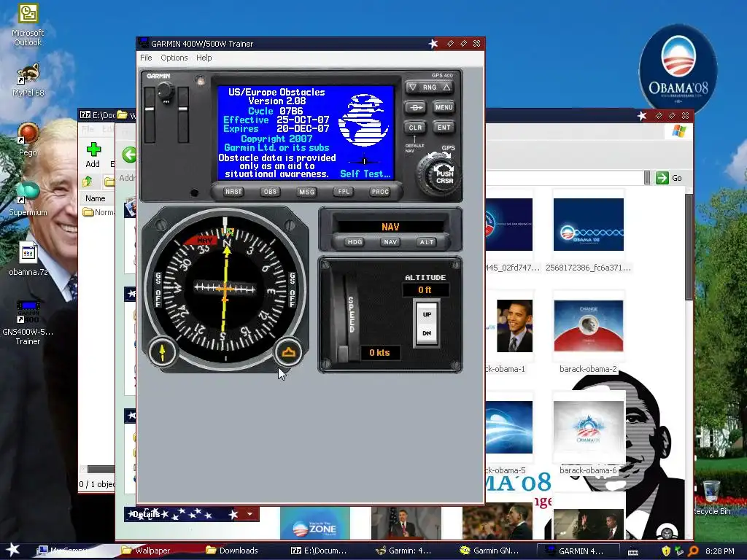
Task: Click the star button in Trainer title bar
Action: [433, 44]
